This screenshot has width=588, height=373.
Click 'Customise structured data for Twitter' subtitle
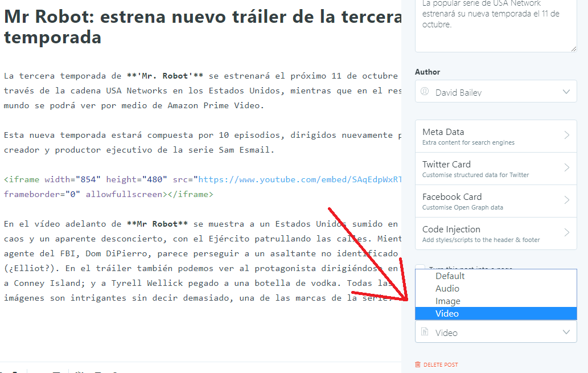475,175
